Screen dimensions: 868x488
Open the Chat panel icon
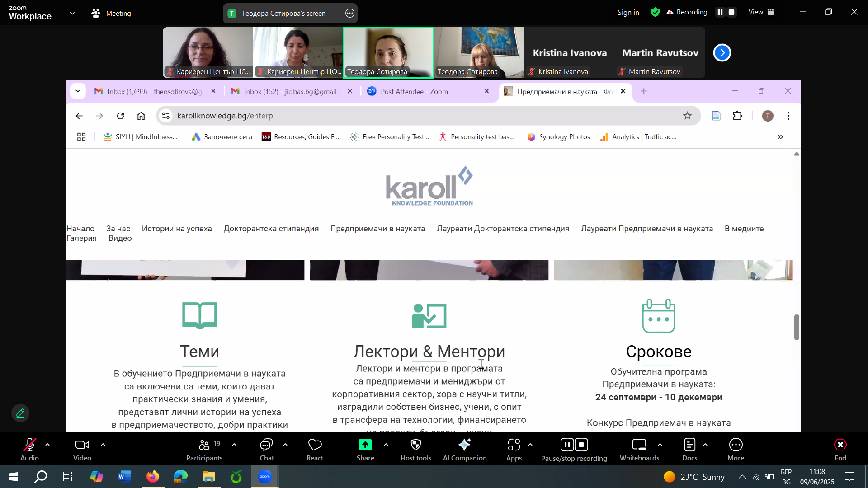pos(266,445)
